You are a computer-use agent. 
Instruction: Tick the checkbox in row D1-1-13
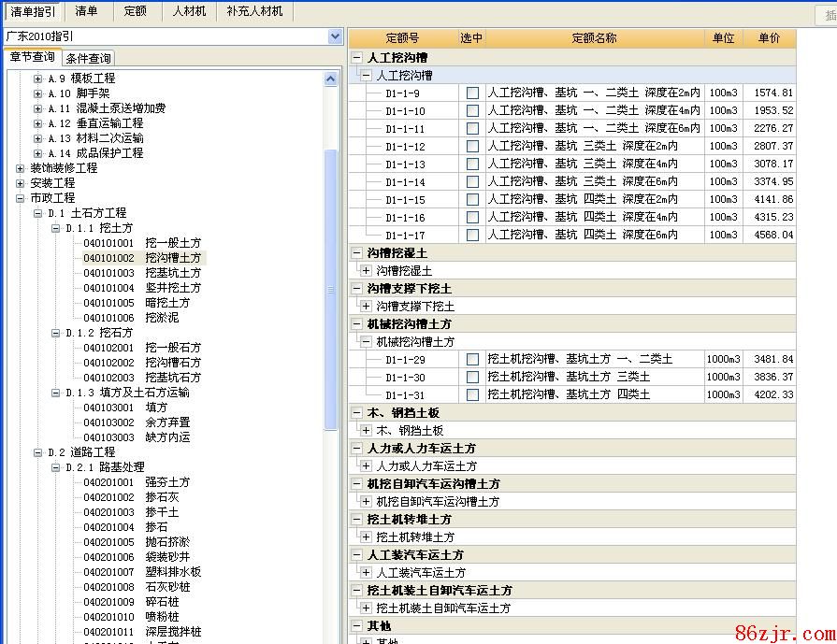(x=472, y=165)
